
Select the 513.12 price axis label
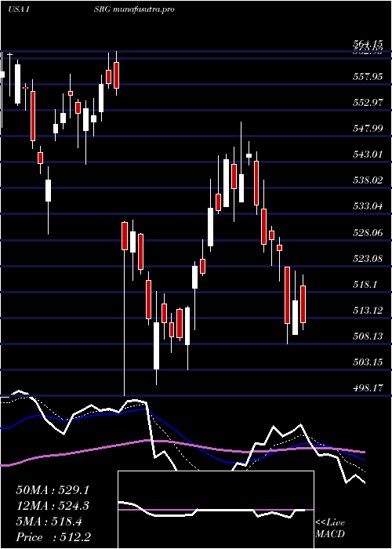point(368,311)
